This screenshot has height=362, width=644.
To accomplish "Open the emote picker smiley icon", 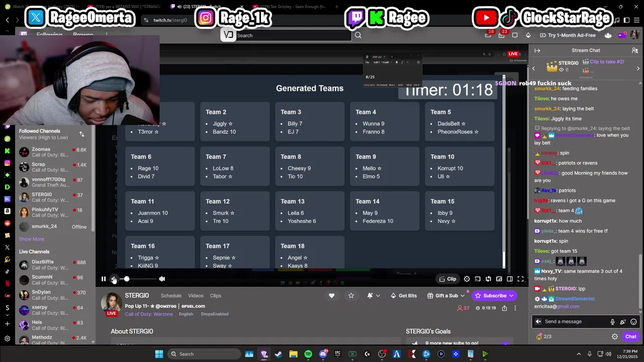I will (634, 322).
